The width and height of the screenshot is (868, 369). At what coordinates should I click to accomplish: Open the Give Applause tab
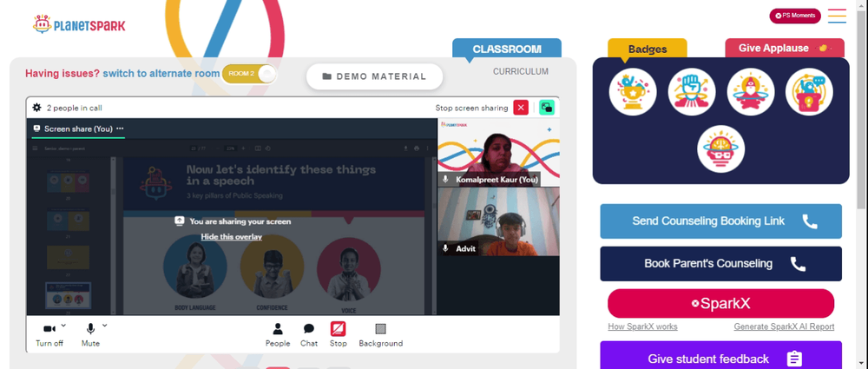pyautogui.click(x=785, y=49)
